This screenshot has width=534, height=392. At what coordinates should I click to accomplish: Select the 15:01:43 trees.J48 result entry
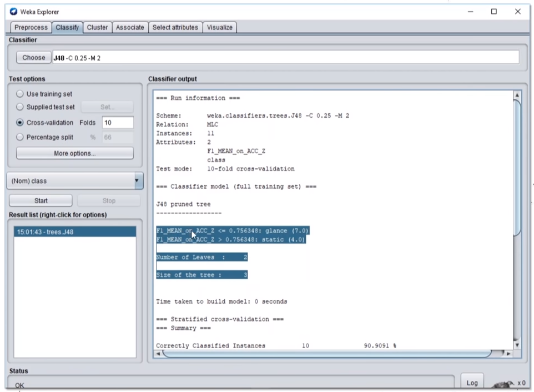pyautogui.click(x=75, y=232)
